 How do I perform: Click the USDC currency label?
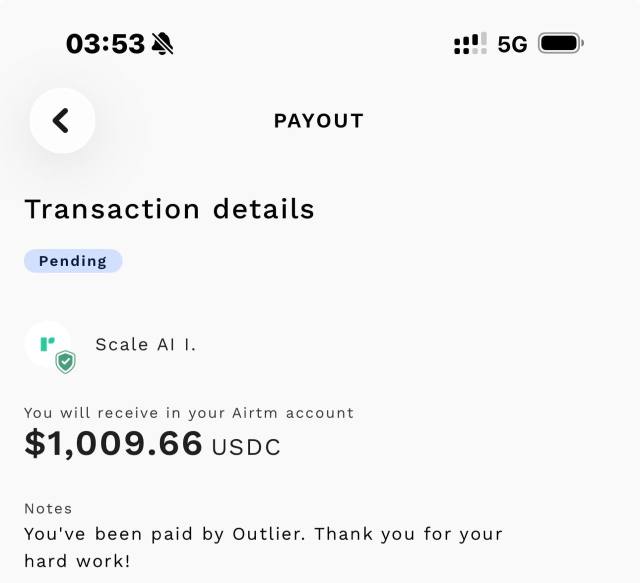pos(246,447)
